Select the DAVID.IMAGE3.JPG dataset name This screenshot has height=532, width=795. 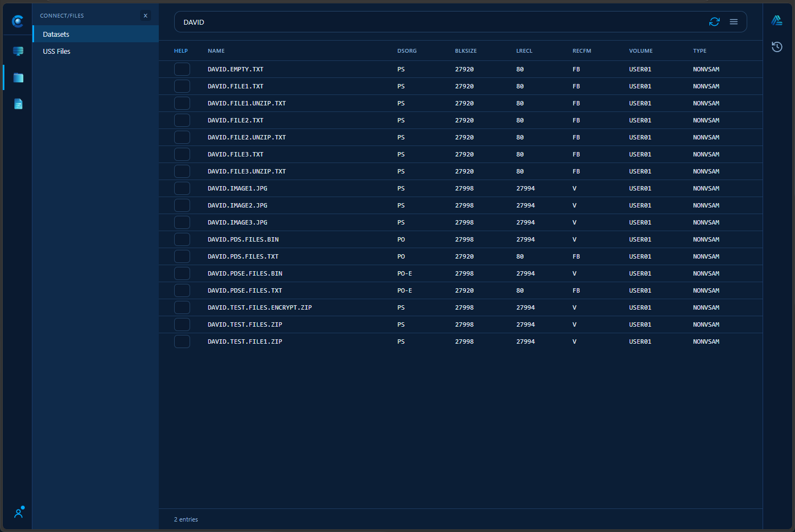(x=237, y=222)
